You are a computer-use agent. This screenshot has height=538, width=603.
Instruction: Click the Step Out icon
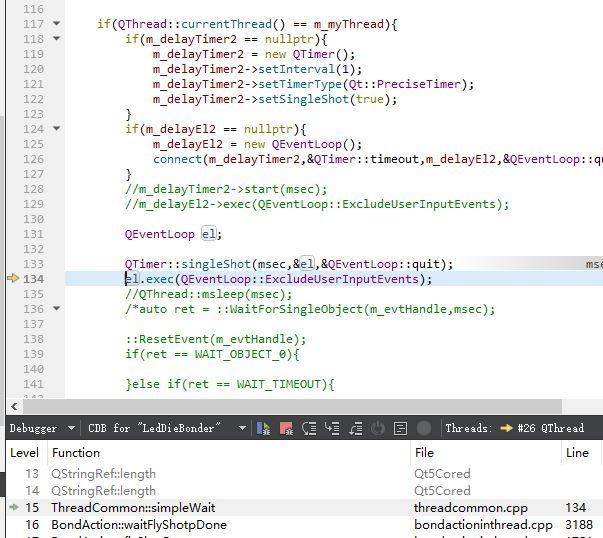[356, 428]
